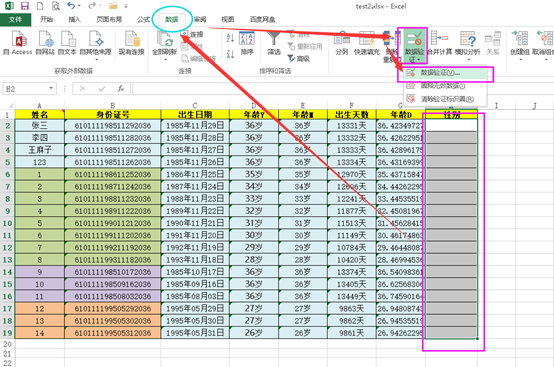Click the New blank document icon
Image resolution: width=554 pixels, height=367 pixels.
point(40,6)
